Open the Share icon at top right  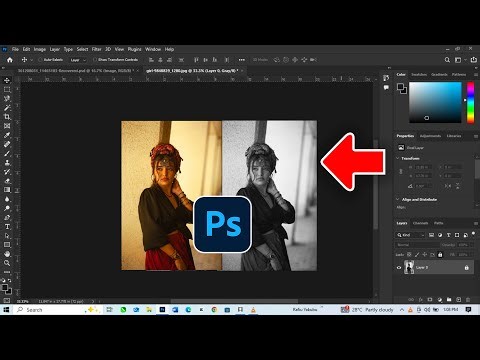(x=473, y=60)
